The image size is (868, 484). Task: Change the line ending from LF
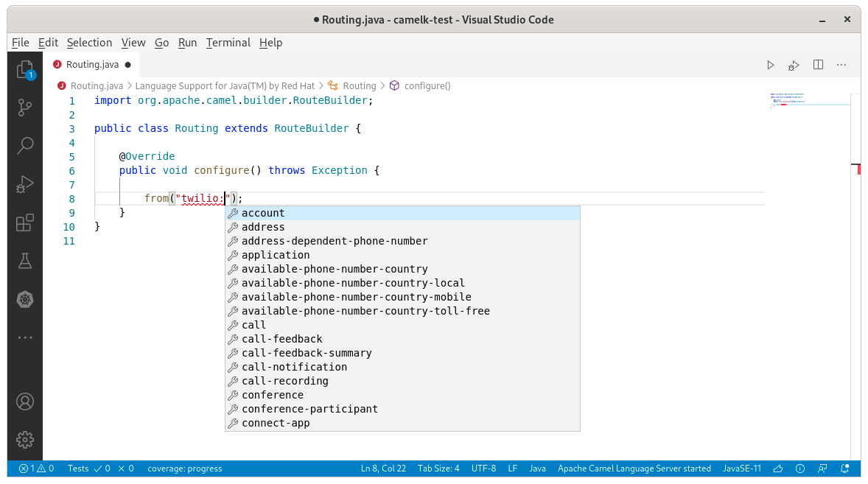point(512,468)
